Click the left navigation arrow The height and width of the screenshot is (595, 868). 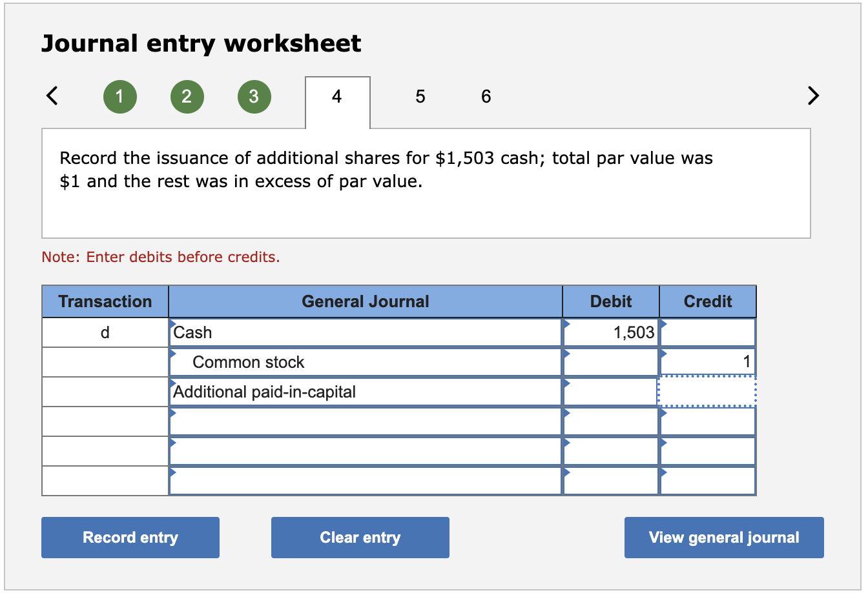click(x=52, y=96)
